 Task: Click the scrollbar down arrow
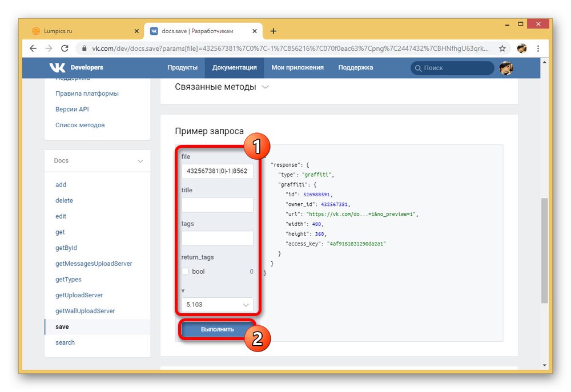(544, 365)
